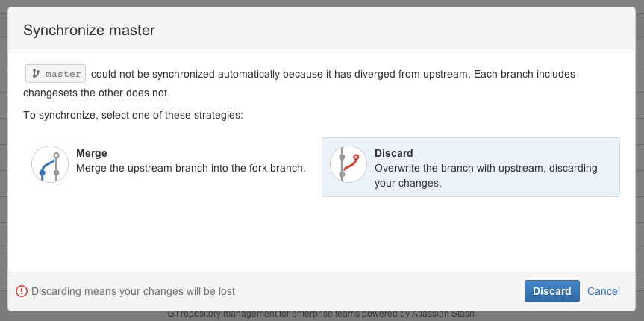The height and width of the screenshot is (321, 644).
Task: Click the Discard strategy branch icon
Action: 348,164
